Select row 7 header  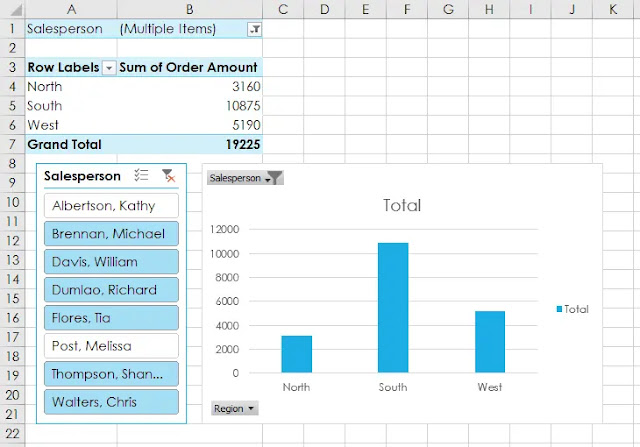tap(12, 145)
